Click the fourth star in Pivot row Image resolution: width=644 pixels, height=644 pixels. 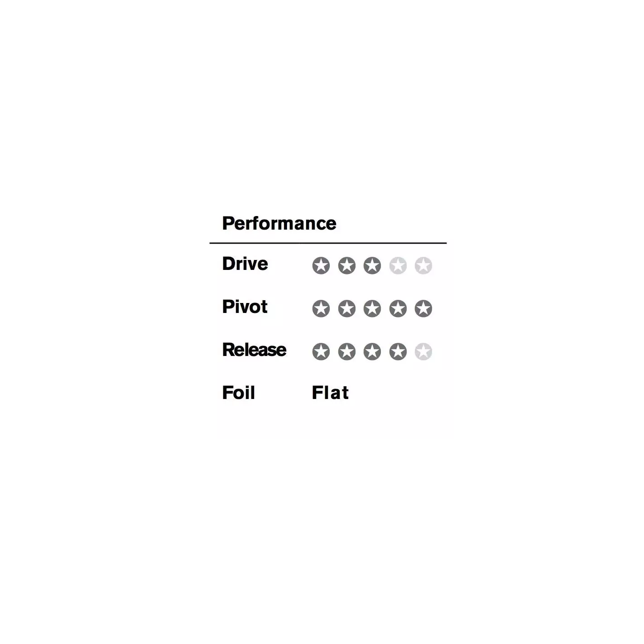tap(398, 308)
